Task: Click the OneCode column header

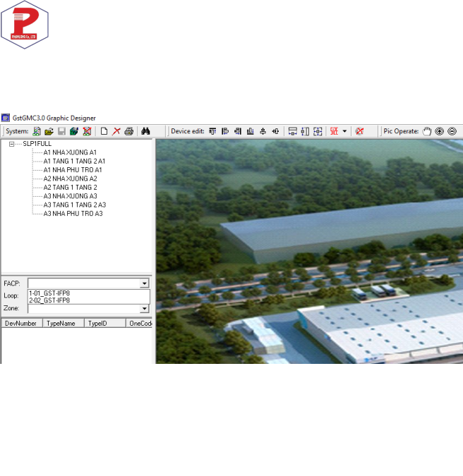Action: tap(139, 323)
